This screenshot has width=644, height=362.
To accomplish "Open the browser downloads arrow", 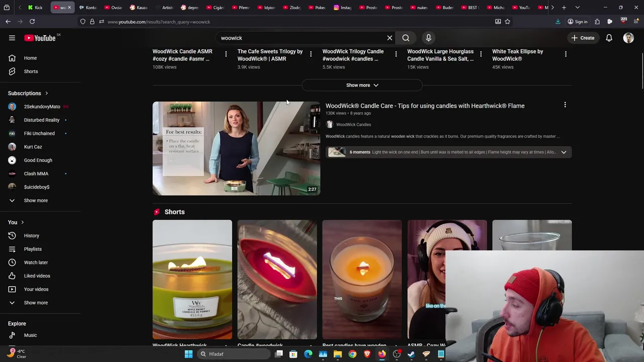I will click(557, 22).
